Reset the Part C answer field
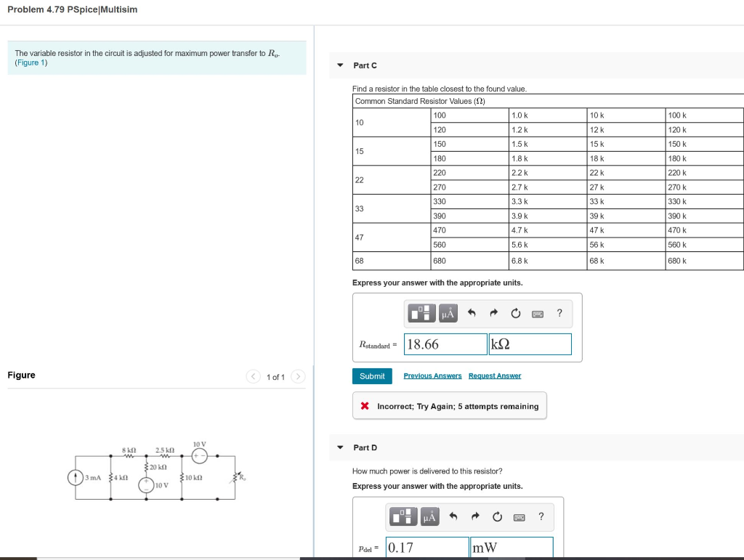Image resolution: width=744 pixels, height=560 pixels. coord(514,313)
